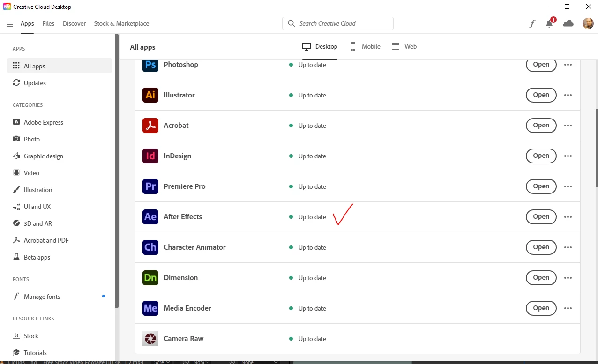Open the Acrobat and PDF category
This screenshot has width=598, height=364.
[x=60, y=240]
